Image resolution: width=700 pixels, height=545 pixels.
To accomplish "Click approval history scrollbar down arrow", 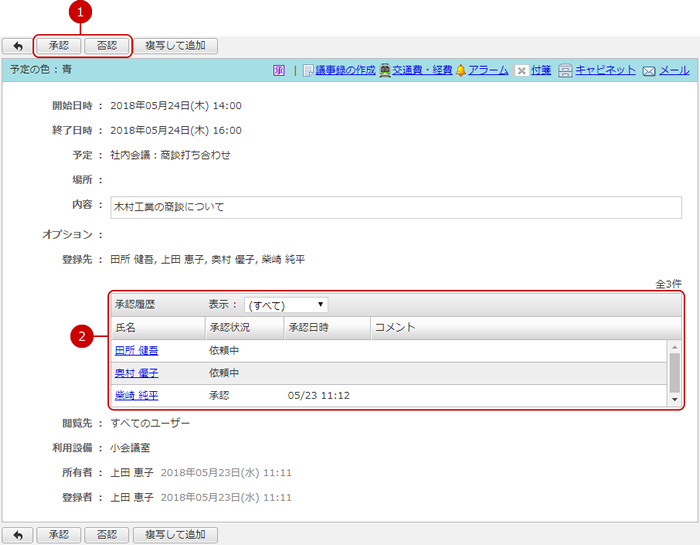I will (x=675, y=400).
